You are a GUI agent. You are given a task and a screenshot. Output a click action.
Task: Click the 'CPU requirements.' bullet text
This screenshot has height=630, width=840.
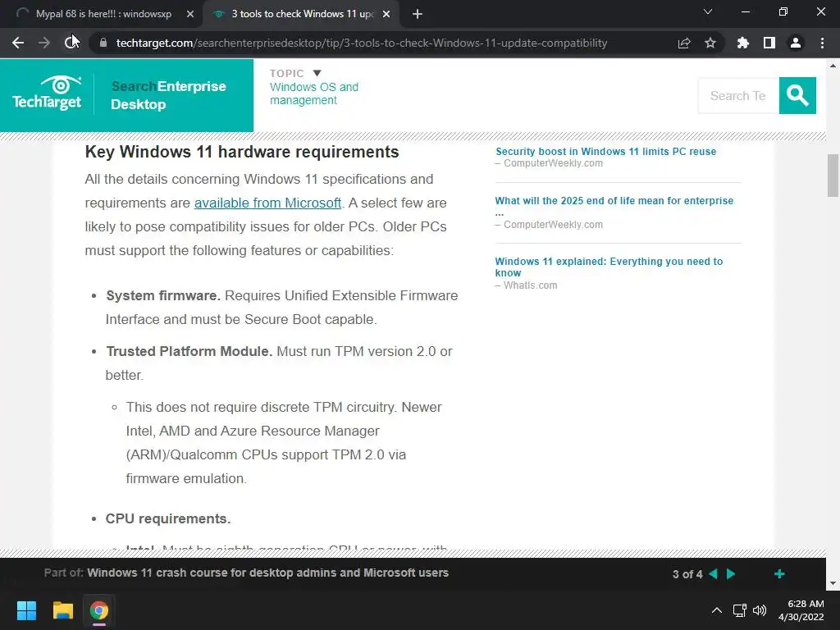click(167, 518)
